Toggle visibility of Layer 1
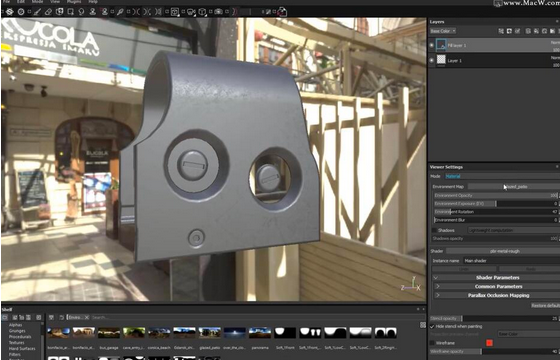560x360 pixels. click(431, 60)
